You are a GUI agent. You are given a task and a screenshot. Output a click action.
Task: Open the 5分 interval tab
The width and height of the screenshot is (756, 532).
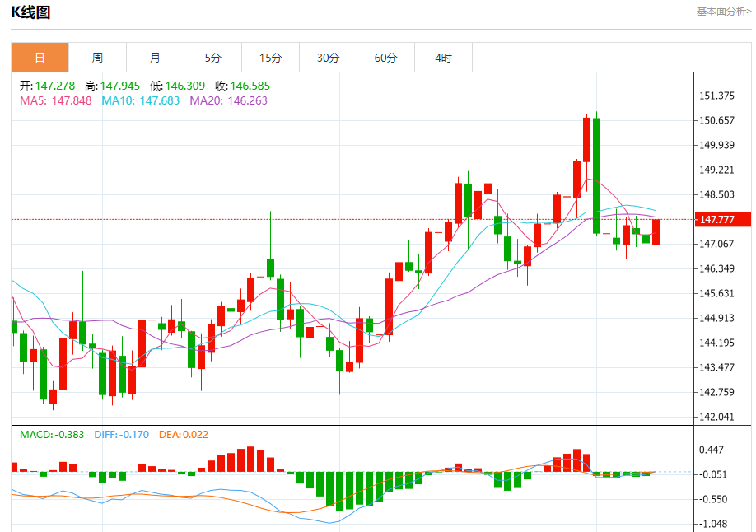(x=212, y=58)
